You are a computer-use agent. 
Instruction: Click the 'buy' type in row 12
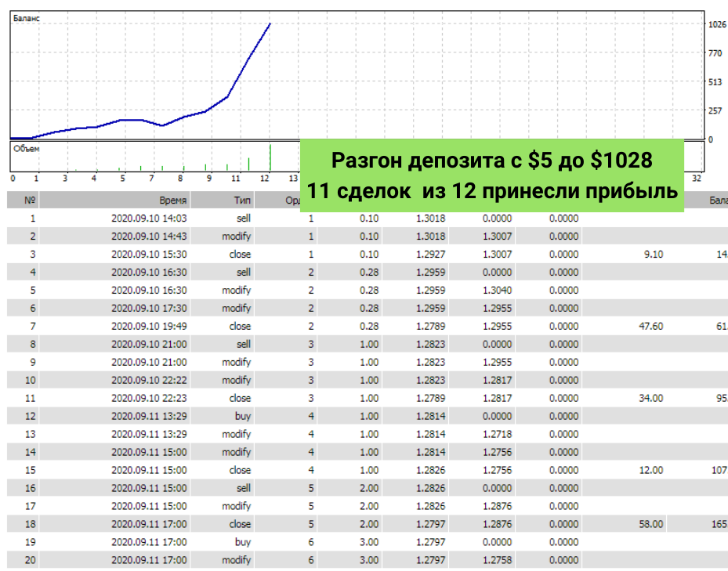click(x=243, y=417)
